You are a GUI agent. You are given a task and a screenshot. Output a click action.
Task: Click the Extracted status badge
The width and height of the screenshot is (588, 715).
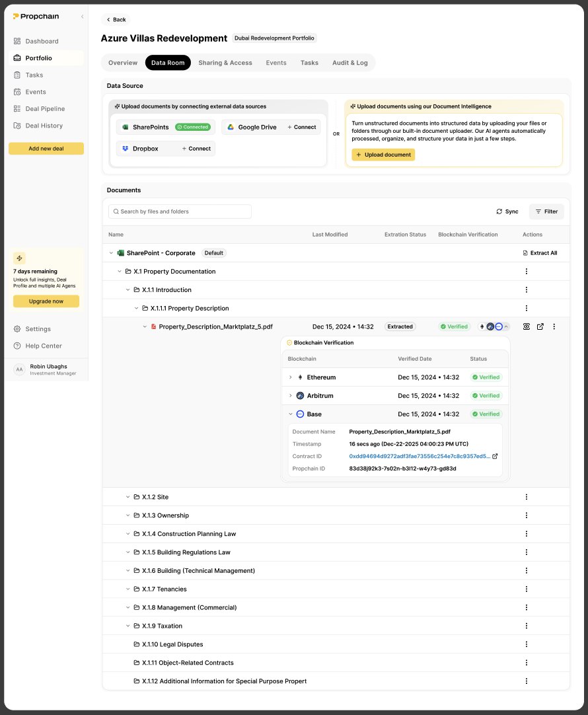(x=400, y=327)
